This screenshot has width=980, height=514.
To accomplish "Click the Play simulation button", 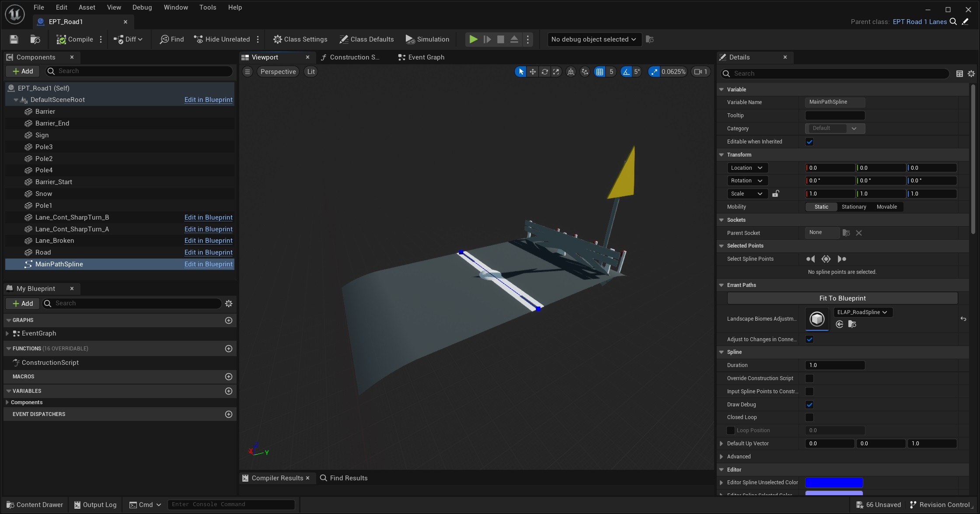I will click(x=473, y=39).
